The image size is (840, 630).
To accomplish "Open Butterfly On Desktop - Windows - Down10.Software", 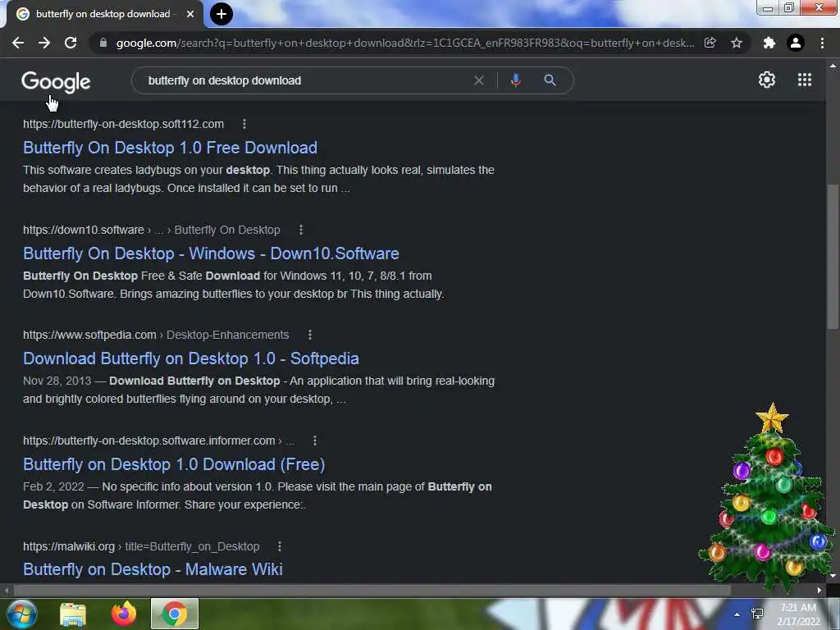I will click(x=211, y=253).
